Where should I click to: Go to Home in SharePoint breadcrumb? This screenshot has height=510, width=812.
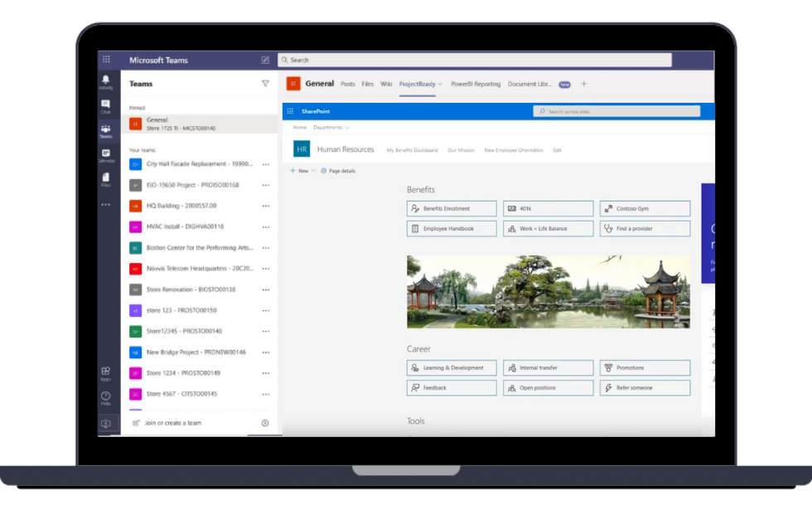pyautogui.click(x=300, y=128)
